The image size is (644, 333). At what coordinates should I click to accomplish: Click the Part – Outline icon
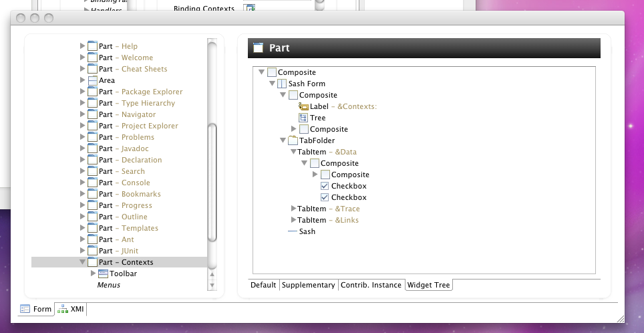[92, 217]
